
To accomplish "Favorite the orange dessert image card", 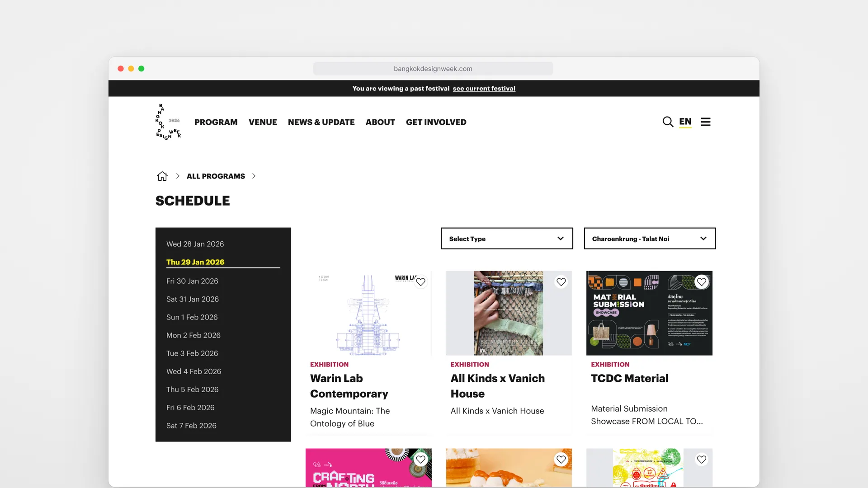I will tap(561, 460).
